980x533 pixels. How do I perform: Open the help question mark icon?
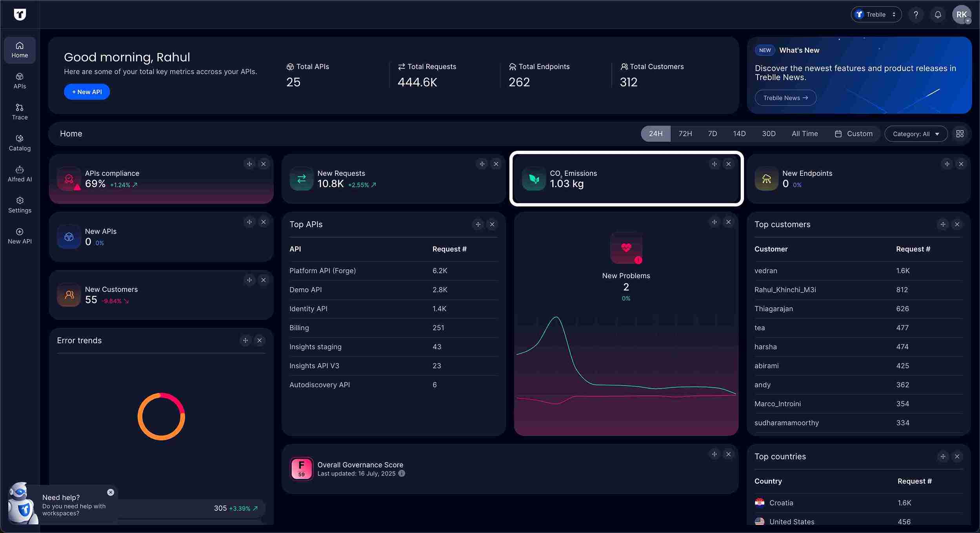click(916, 15)
